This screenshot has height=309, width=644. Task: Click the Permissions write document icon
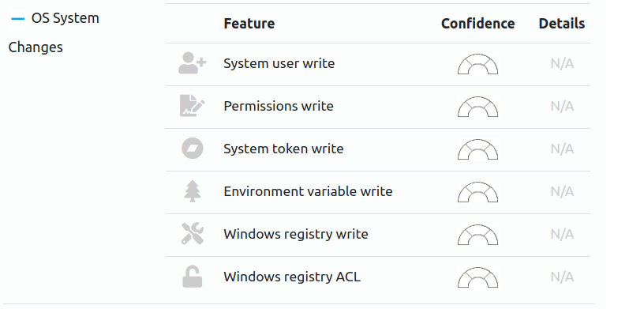[193, 106]
